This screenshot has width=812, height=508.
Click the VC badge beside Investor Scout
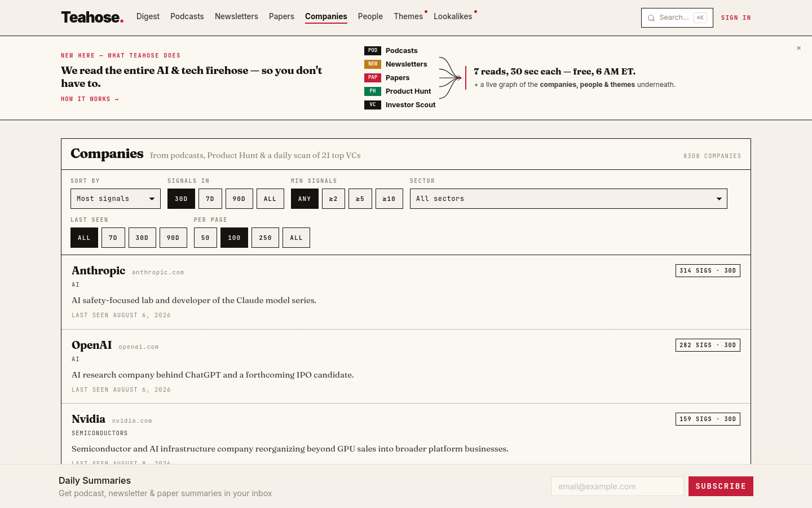coord(373,105)
